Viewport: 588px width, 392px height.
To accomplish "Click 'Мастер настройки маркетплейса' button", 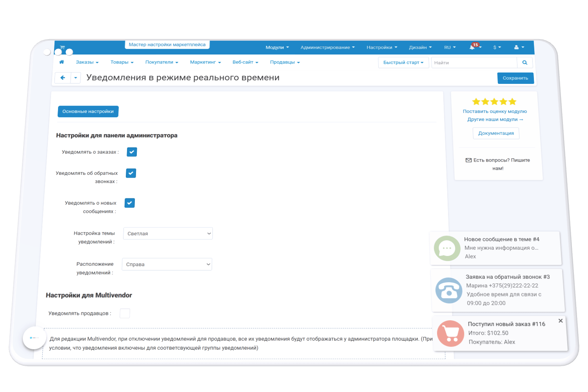I will pyautogui.click(x=167, y=45).
